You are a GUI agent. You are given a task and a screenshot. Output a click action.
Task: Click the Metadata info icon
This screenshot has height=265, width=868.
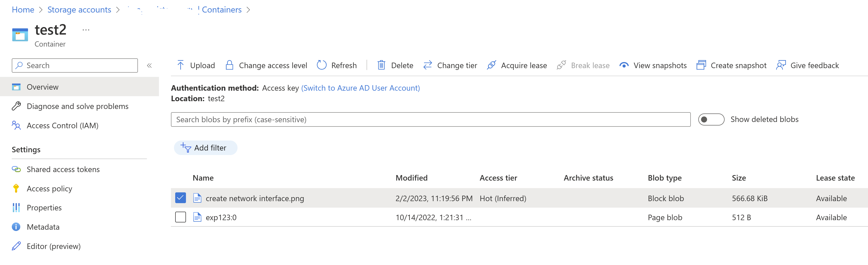click(16, 227)
